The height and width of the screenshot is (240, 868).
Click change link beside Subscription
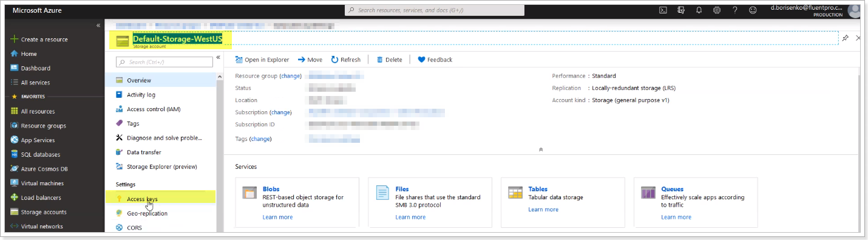[280, 112]
